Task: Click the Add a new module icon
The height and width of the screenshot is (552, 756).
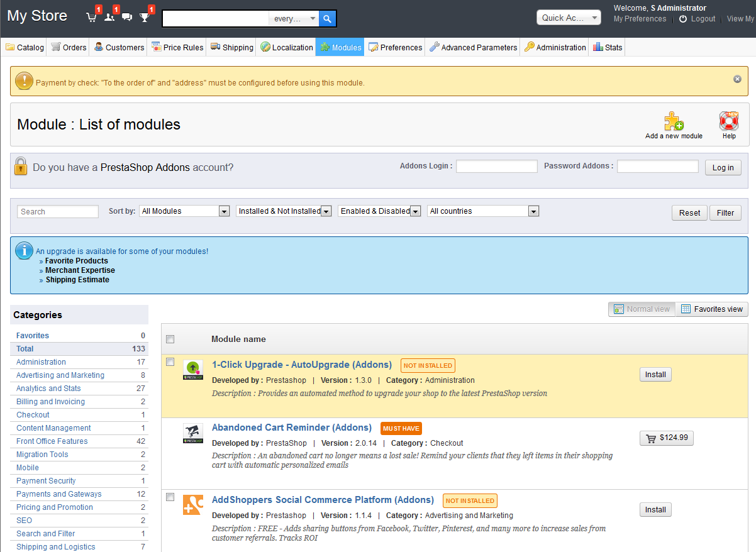Action: pyautogui.click(x=674, y=121)
